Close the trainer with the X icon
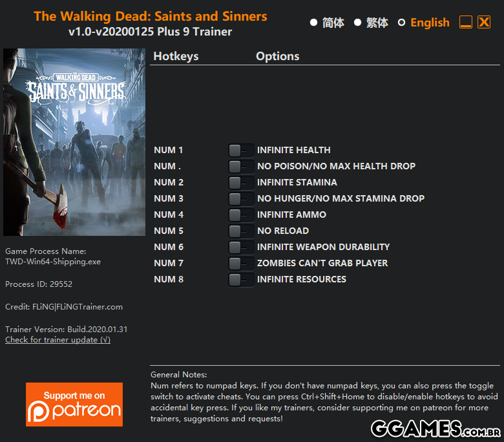This screenshot has height=442, width=504. tap(484, 22)
